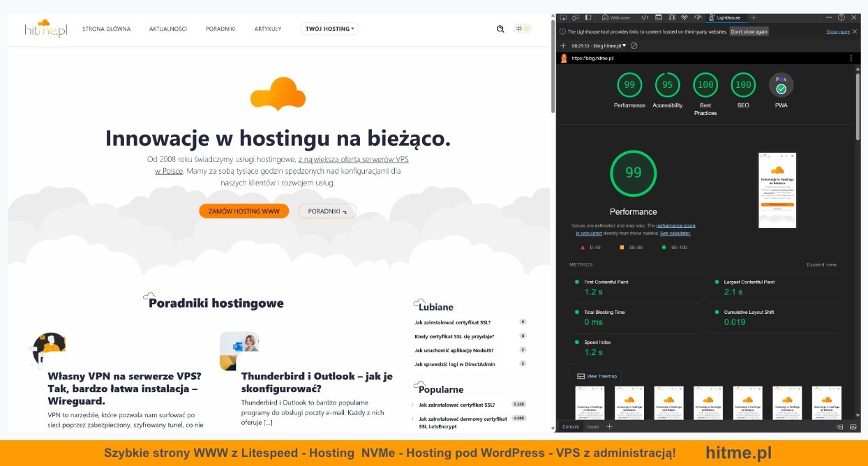Switch to the Lighthouse tab
This screenshot has height=466, width=868.
pyautogui.click(x=726, y=17)
